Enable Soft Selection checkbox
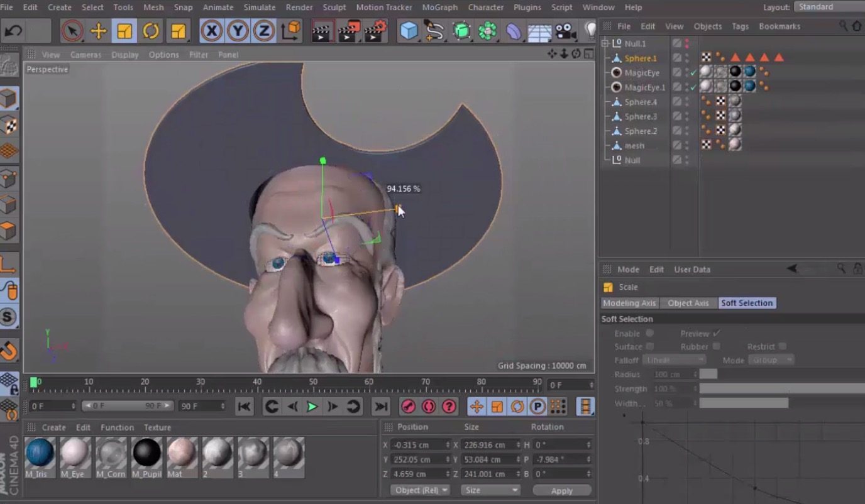The width and height of the screenshot is (865, 504). pos(649,333)
